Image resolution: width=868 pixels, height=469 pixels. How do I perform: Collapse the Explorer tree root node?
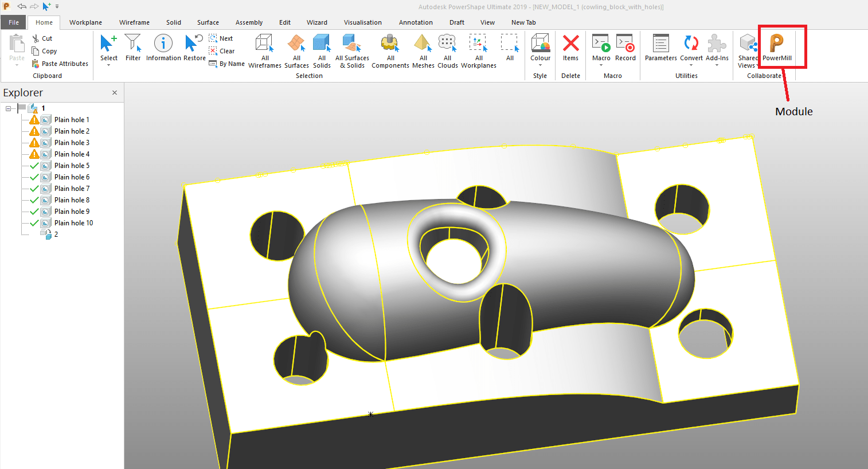pyautogui.click(x=9, y=108)
